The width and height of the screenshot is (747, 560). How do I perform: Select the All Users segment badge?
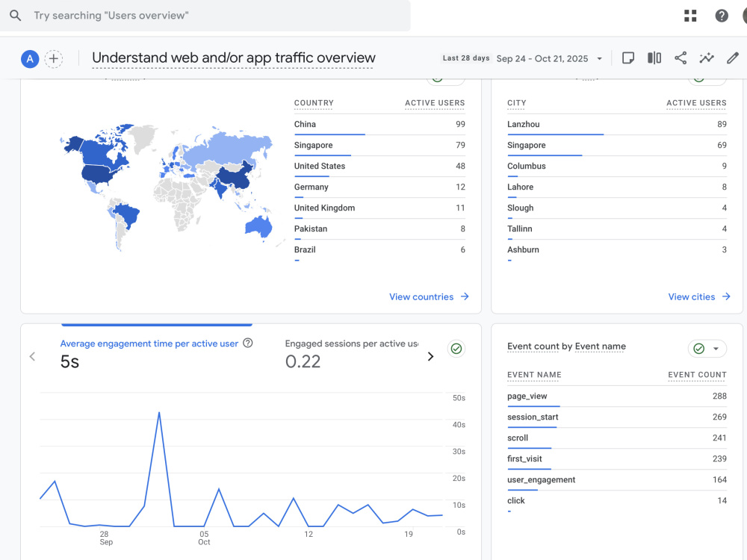[30, 58]
